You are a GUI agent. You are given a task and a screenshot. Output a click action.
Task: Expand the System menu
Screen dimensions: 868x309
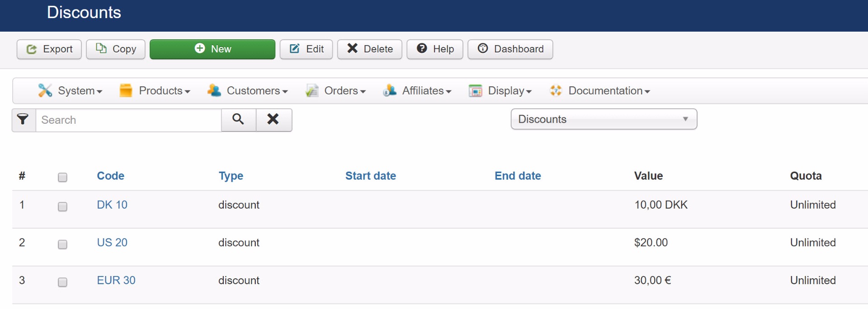[70, 91]
